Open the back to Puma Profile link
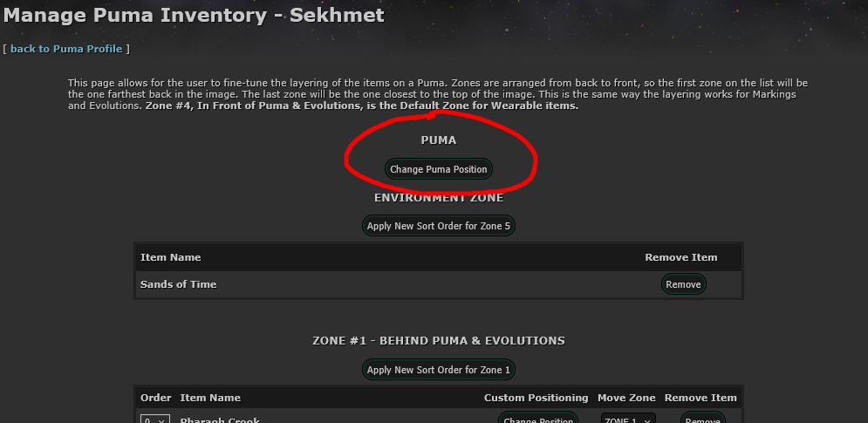This screenshot has width=868, height=423. tap(66, 49)
